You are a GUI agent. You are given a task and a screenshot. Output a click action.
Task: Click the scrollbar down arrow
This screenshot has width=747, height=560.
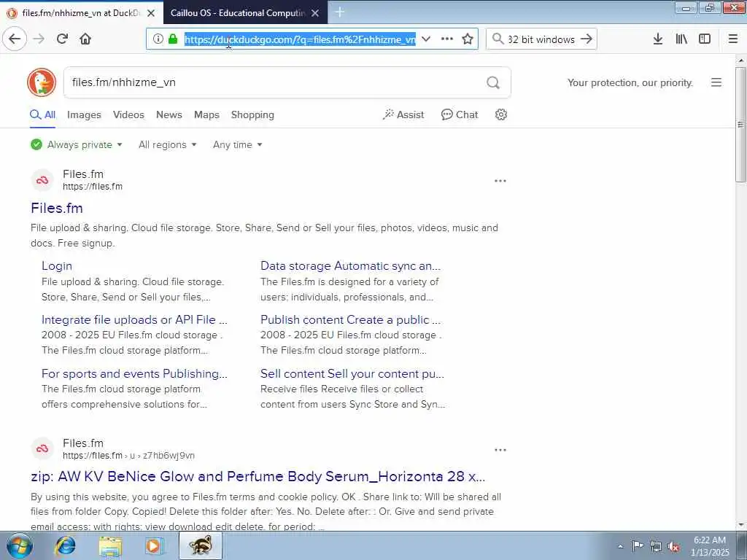(x=740, y=525)
